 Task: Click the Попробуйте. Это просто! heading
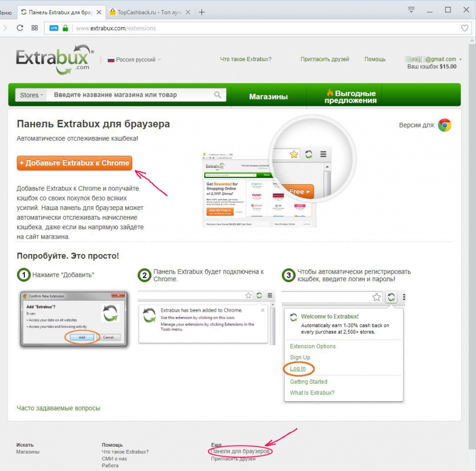68,256
